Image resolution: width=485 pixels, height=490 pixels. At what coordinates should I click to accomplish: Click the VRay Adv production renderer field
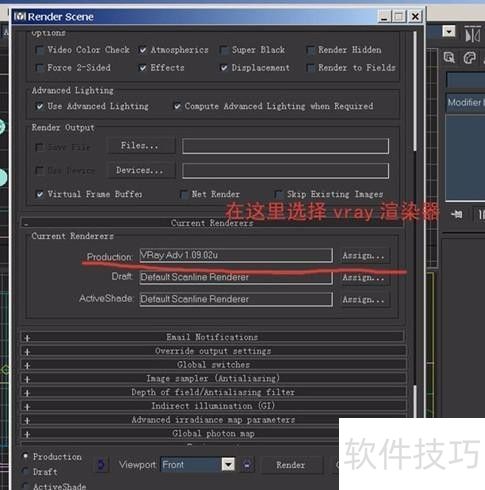point(236,255)
